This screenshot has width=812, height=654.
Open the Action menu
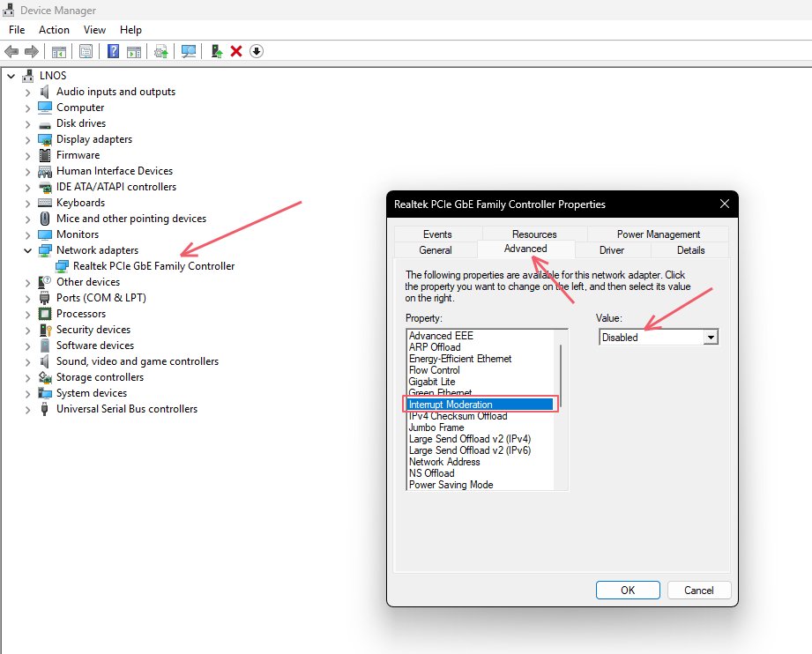click(x=54, y=30)
